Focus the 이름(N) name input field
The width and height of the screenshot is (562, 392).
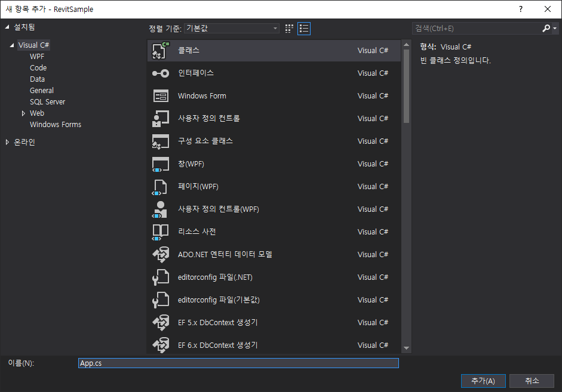click(238, 363)
